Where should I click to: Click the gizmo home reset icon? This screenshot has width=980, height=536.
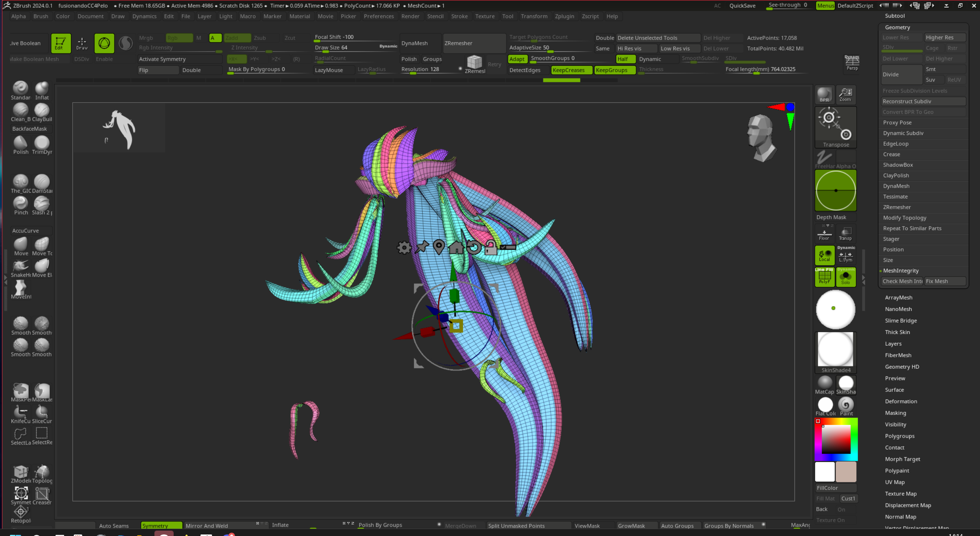point(456,247)
